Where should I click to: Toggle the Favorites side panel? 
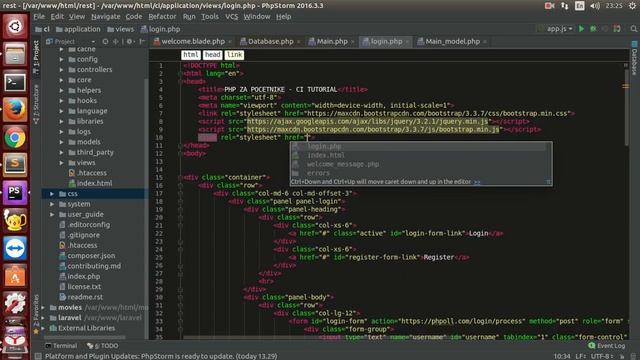click(x=36, y=314)
